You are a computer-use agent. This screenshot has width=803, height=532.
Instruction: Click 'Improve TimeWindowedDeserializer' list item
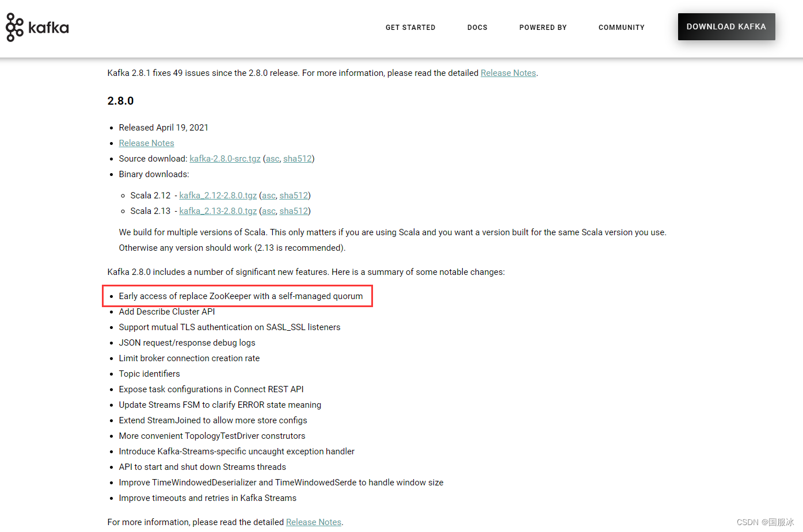point(281,483)
